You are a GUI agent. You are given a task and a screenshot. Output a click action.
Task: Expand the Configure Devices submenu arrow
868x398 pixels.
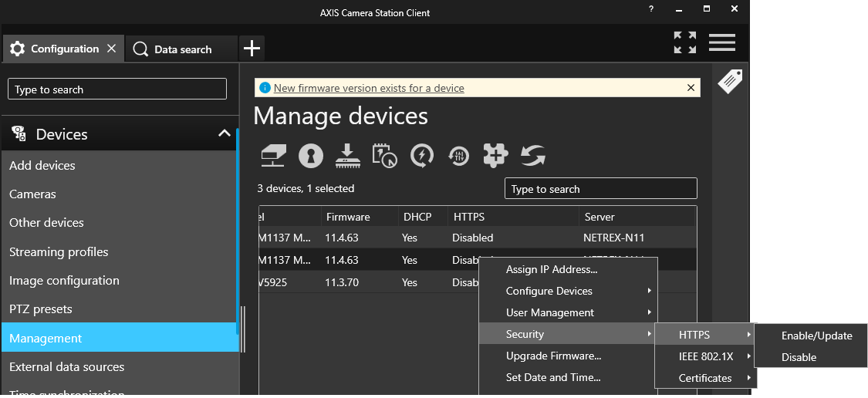point(649,291)
